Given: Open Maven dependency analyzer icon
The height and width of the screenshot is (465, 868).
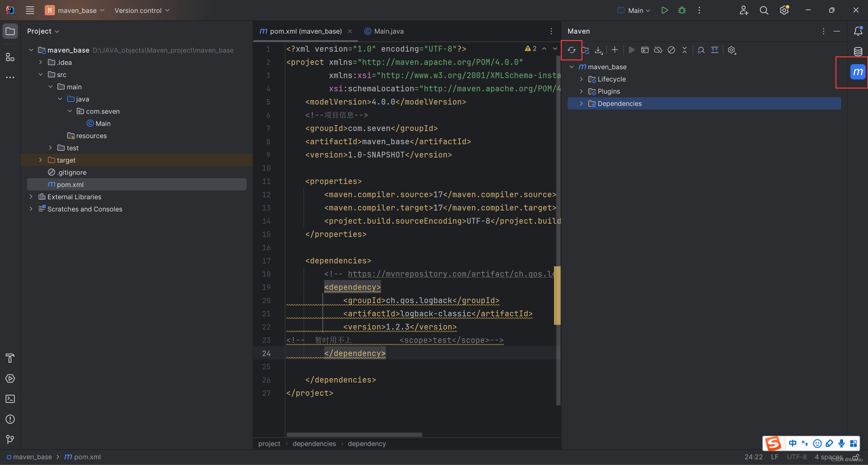Looking at the screenshot, I should (x=701, y=50).
